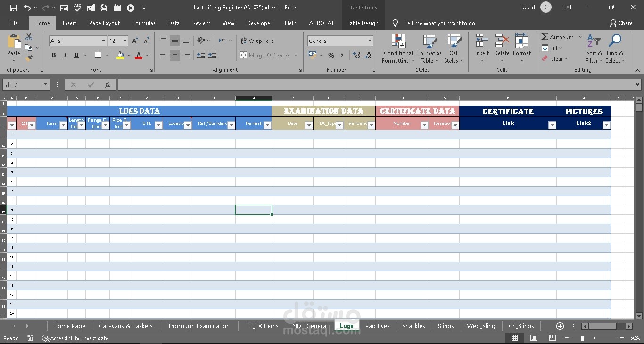Open the Shackles sheet tab
Viewport: 644px width, 344px height.
coord(413,326)
